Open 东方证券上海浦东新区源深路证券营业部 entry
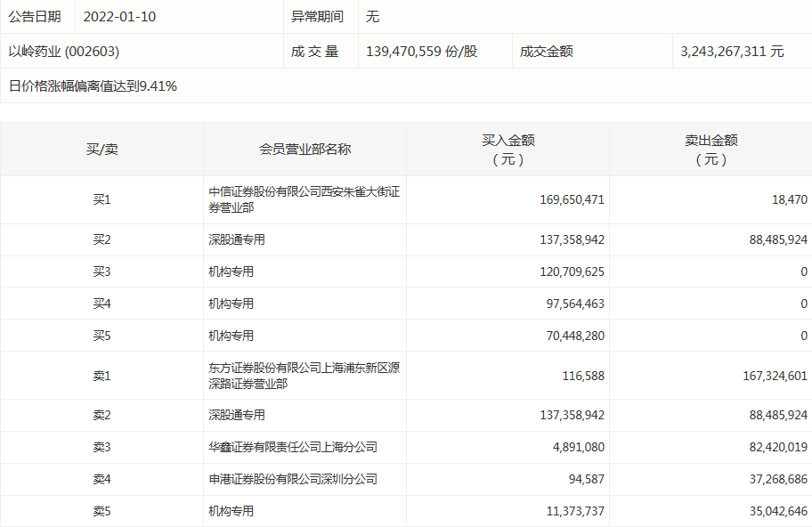Image resolution: width=812 pixels, height=527 pixels. click(x=304, y=376)
